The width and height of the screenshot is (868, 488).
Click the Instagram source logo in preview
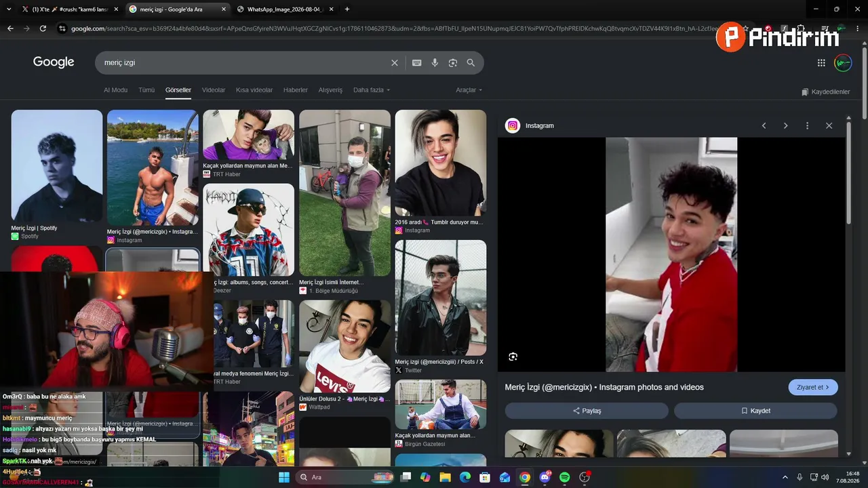[513, 125]
